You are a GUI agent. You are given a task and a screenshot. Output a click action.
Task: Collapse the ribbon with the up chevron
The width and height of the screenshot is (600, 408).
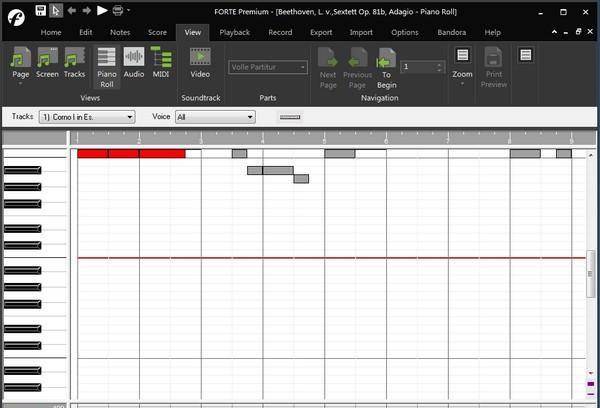coord(554,32)
